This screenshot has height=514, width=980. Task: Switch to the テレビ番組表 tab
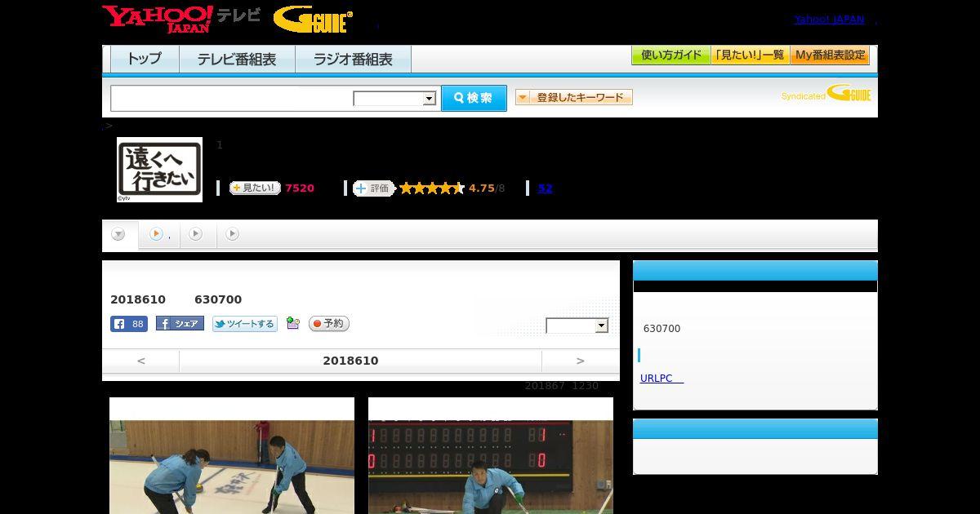(237, 59)
